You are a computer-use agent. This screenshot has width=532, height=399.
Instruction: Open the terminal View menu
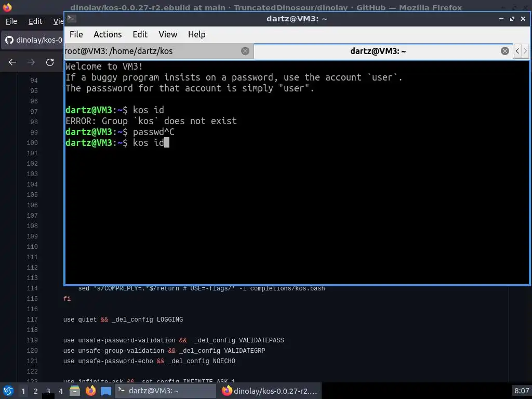pos(168,34)
